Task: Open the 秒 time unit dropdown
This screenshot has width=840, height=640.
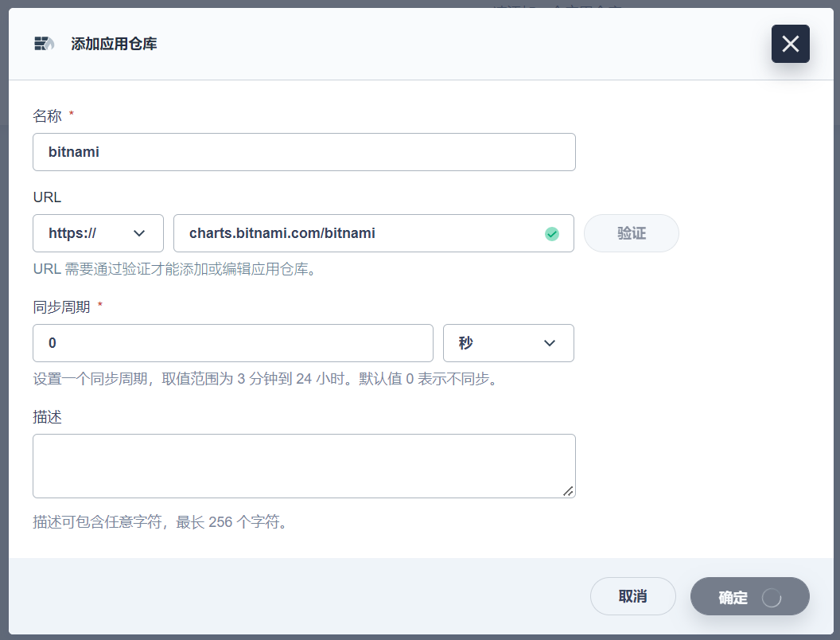Action: 508,343
